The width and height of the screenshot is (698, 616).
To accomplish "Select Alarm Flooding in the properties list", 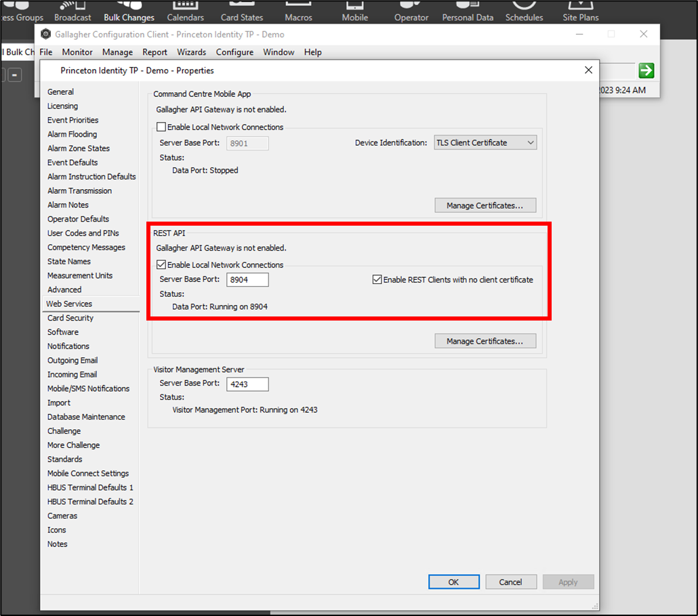I will [72, 134].
